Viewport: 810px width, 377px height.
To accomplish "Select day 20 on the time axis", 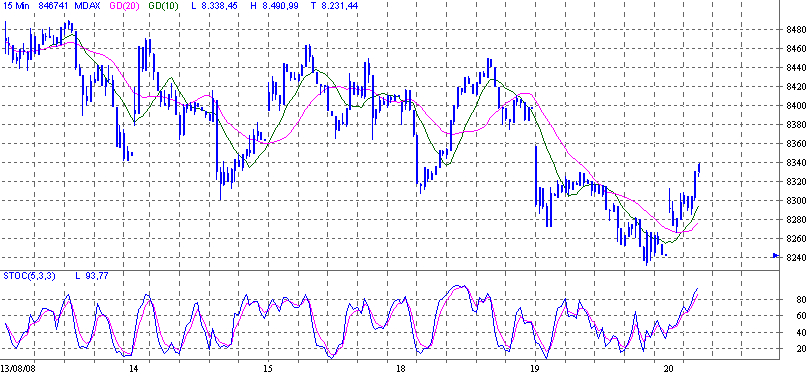I will click(x=669, y=369).
